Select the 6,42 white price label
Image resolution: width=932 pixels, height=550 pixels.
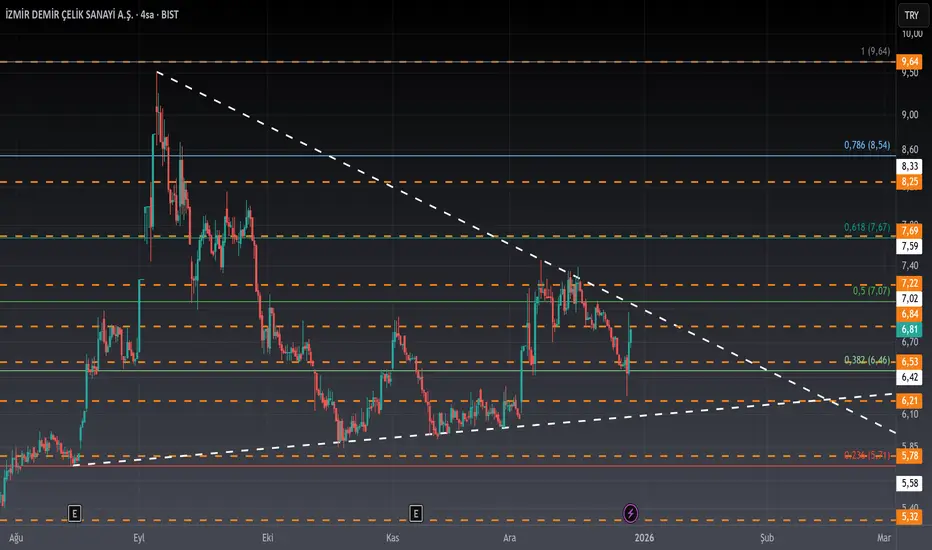click(x=909, y=377)
